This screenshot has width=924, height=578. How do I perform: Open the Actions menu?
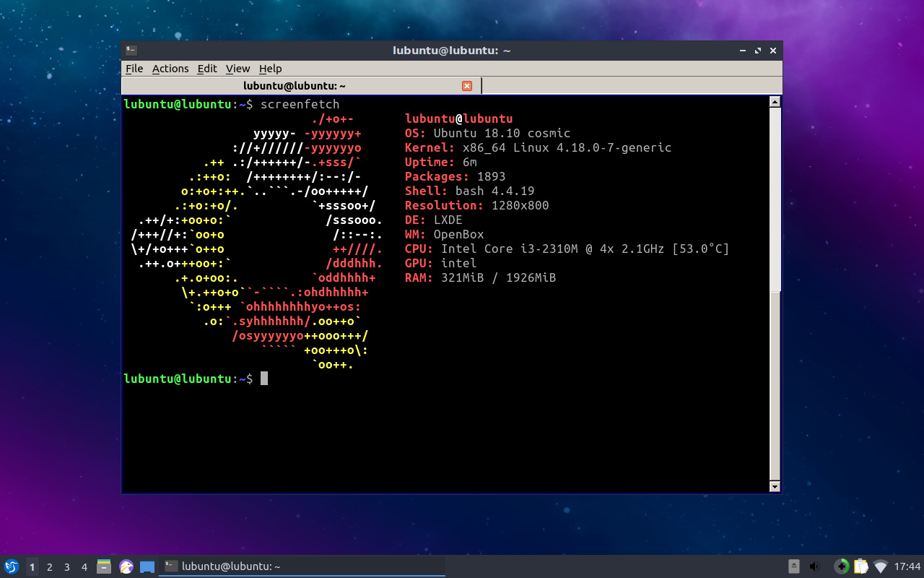170,69
